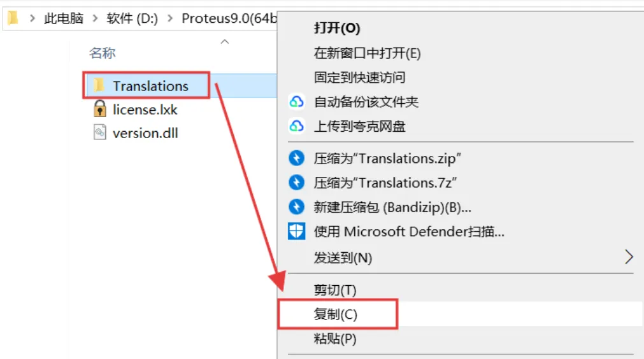Click the cloud icon beside 自动备份该文件夹
The width and height of the screenshot is (644, 359).
click(x=297, y=102)
